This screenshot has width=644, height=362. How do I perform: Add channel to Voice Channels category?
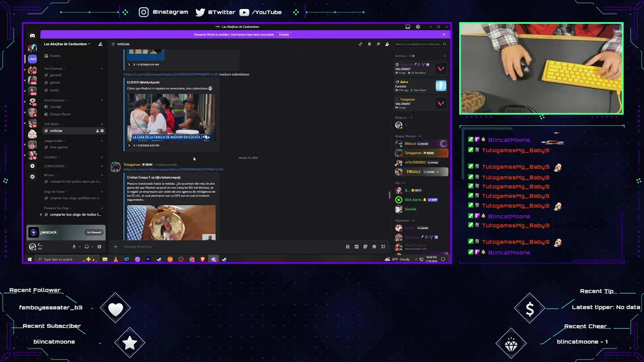[x=102, y=100]
